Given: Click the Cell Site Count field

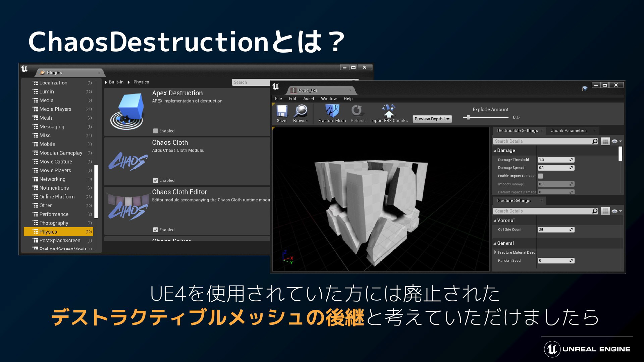Looking at the screenshot, I should (556, 230).
